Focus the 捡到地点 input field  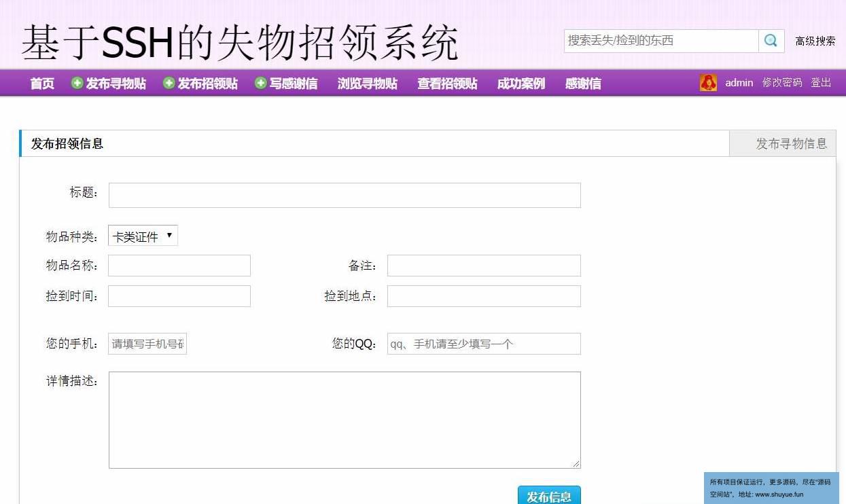(x=484, y=296)
